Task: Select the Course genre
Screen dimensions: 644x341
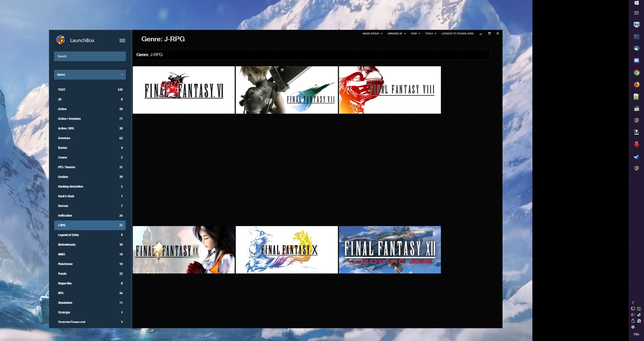Action: coord(90,158)
